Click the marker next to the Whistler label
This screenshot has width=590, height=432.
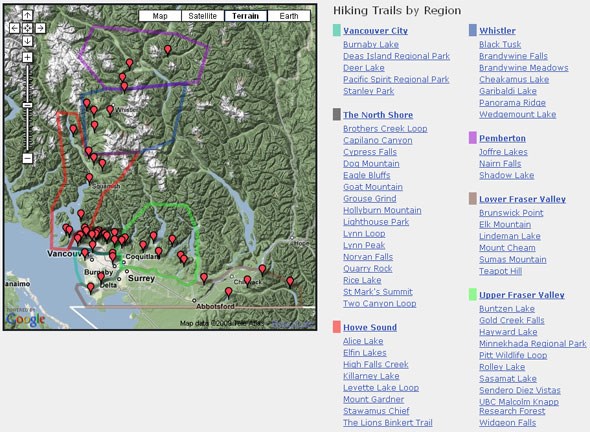pyautogui.click(x=110, y=110)
